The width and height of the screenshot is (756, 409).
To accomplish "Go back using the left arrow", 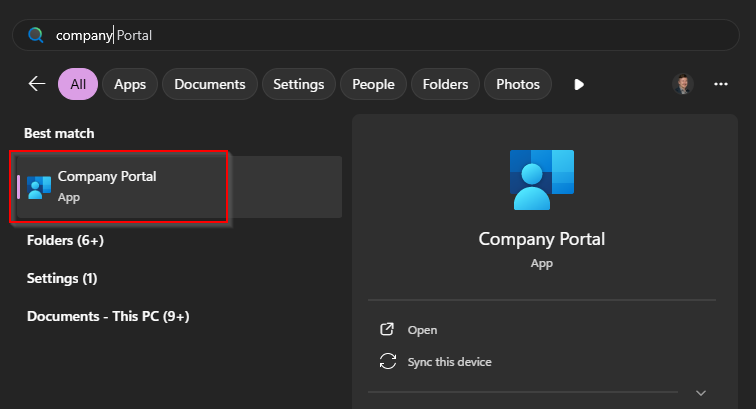I will click(x=37, y=84).
